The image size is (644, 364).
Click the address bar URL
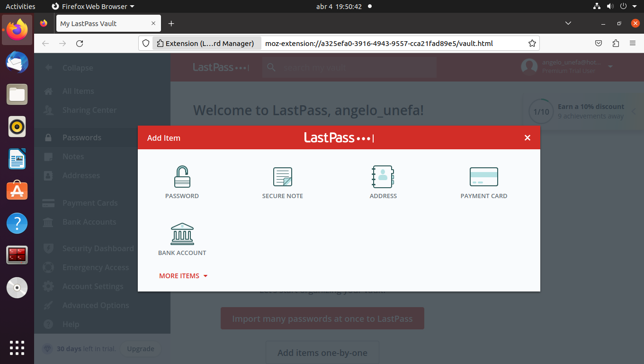(x=379, y=43)
